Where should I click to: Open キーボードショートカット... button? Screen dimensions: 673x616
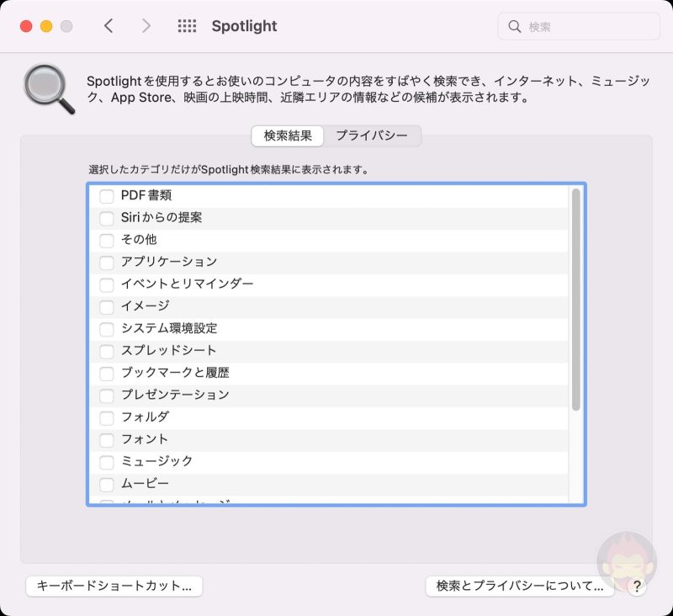(114, 587)
